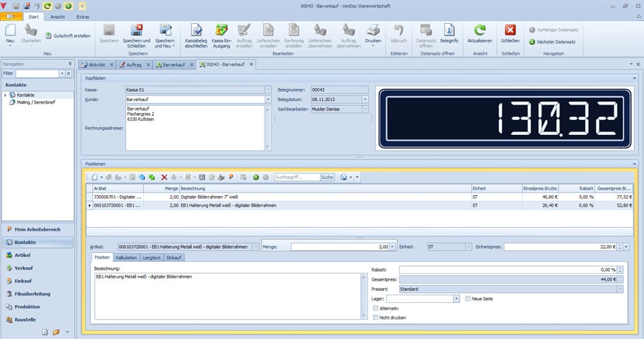
Task: Click the Kassabeleg abschließen icon
Action: click(197, 31)
